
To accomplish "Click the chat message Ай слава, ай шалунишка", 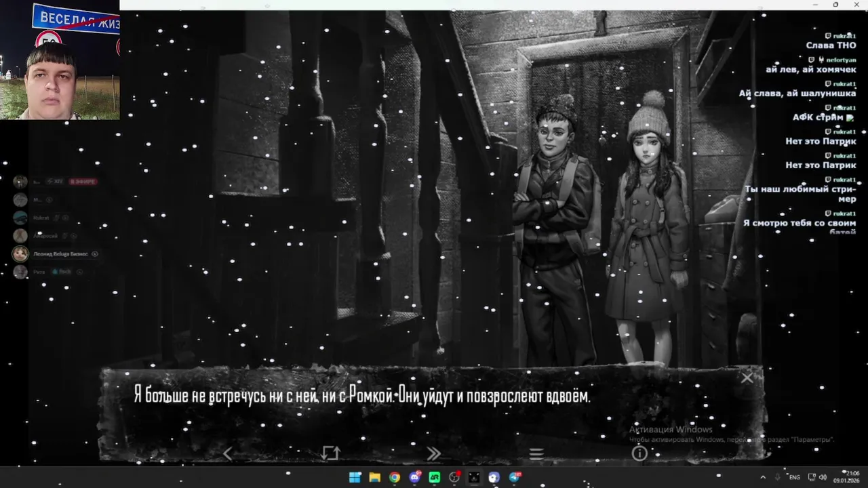I will 797,94.
